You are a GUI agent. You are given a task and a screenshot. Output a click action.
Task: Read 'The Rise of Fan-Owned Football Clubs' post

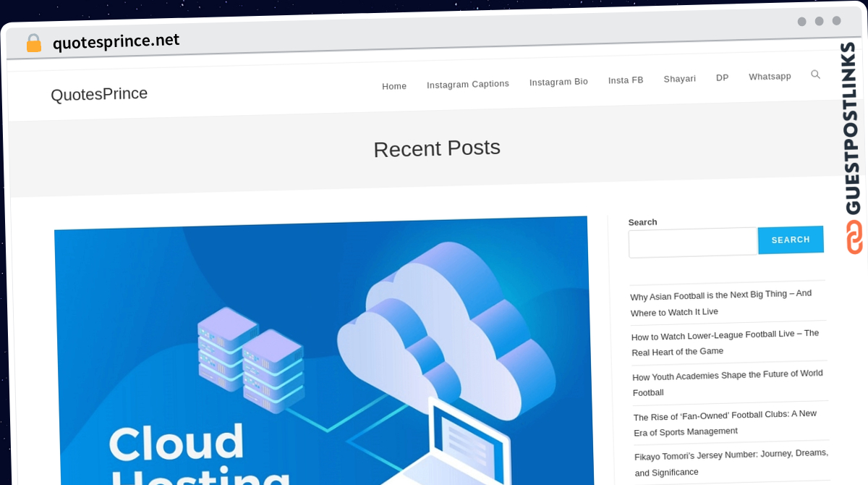tap(726, 423)
